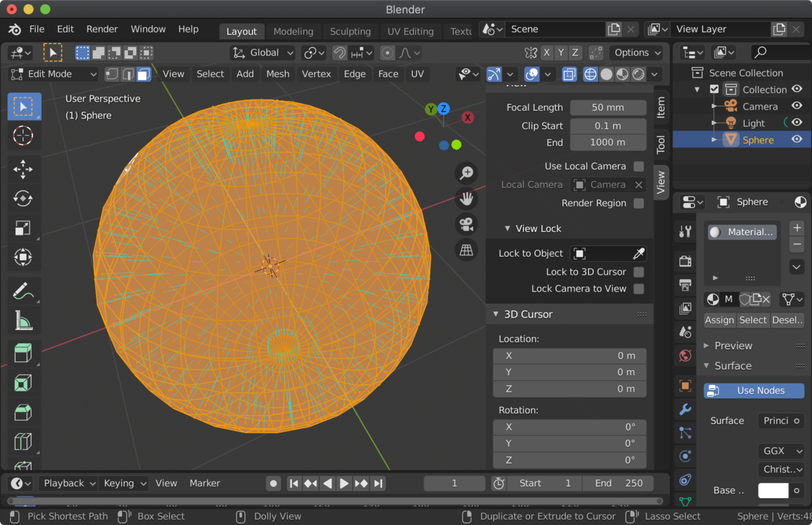This screenshot has height=525, width=812.
Task: Select solid viewport shading
Action: click(x=606, y=74)
